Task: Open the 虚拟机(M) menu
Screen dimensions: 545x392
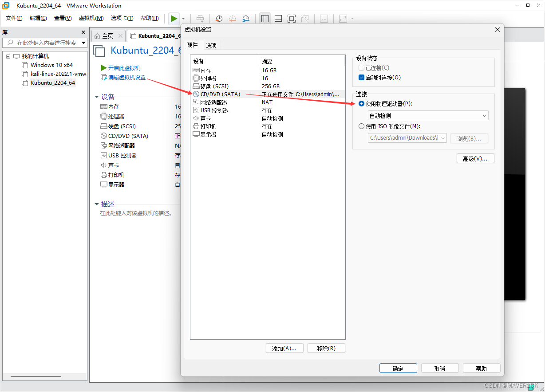Action: click(91, 18)
